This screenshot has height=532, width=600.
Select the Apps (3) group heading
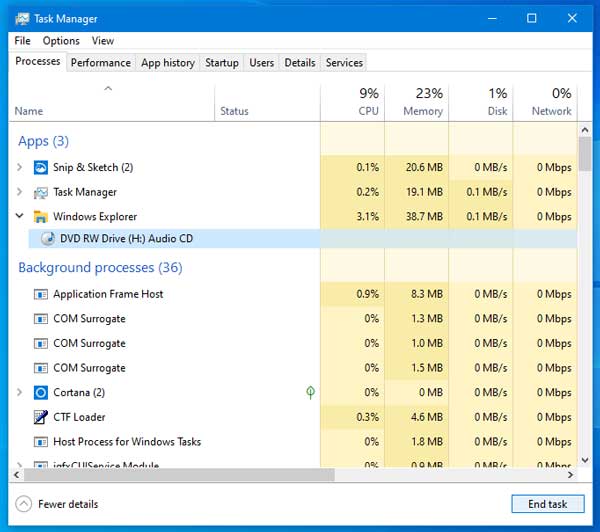tap(44, 141)
